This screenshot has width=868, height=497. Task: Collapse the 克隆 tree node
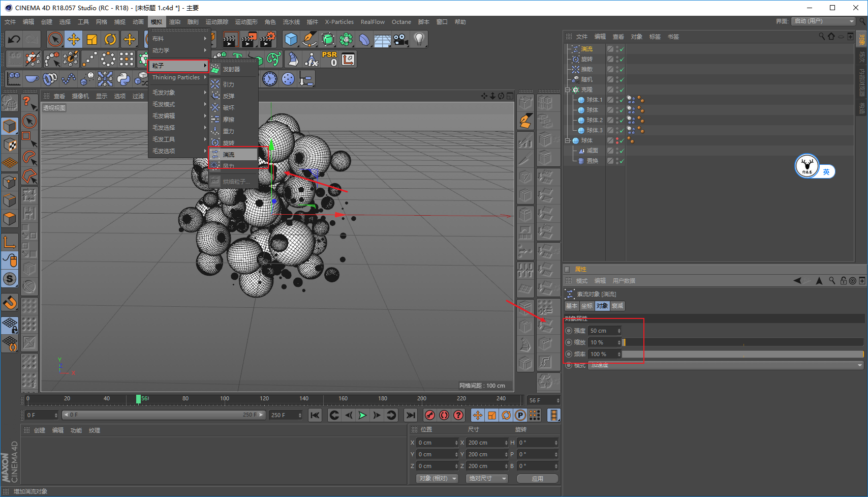[x=568, y=90]
